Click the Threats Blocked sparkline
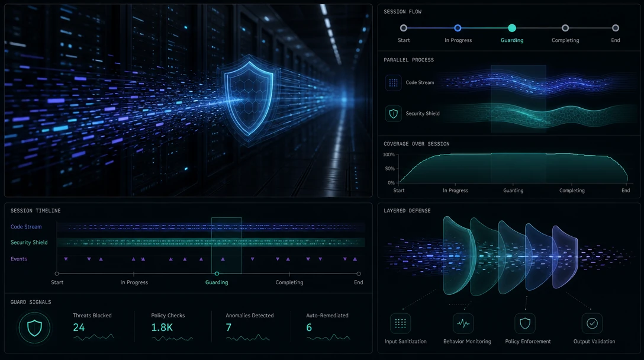Screen dimensions: 644x360 [94, 337]
